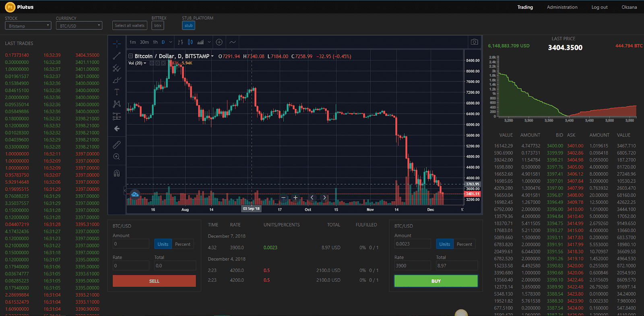This screenshot has width=644, height=316.
Task: Switch sell amount to Percent
Action: [x=183, y=244]
